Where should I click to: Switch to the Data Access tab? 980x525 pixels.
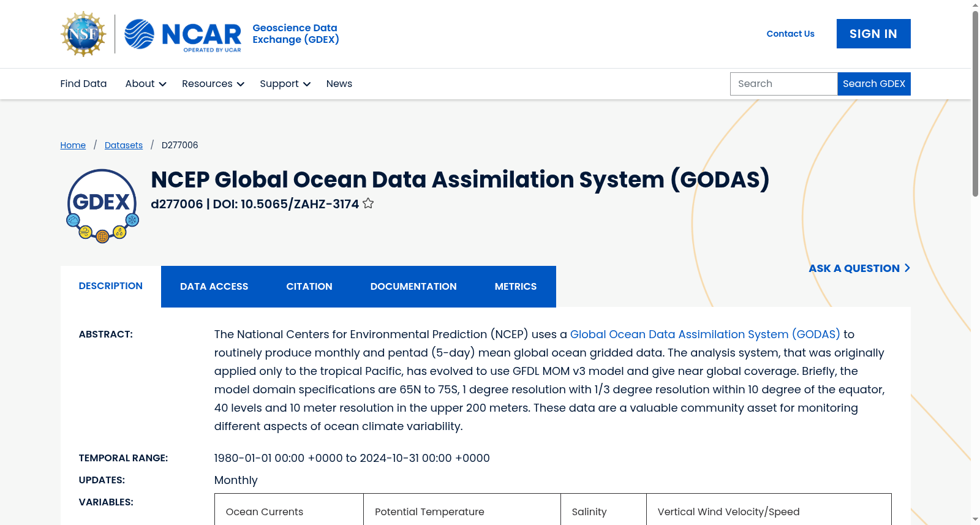(x=214, y=287)
